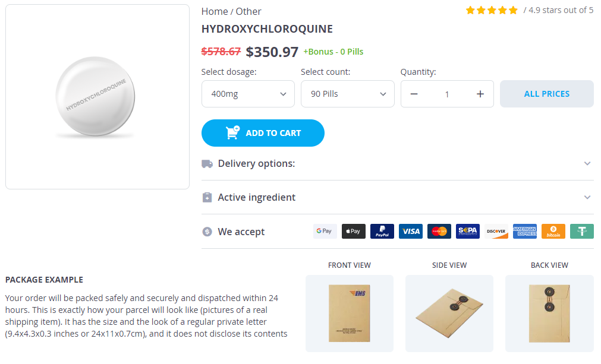
Task: Click the PayPal payment icon
Action: [x=382, y=232]
